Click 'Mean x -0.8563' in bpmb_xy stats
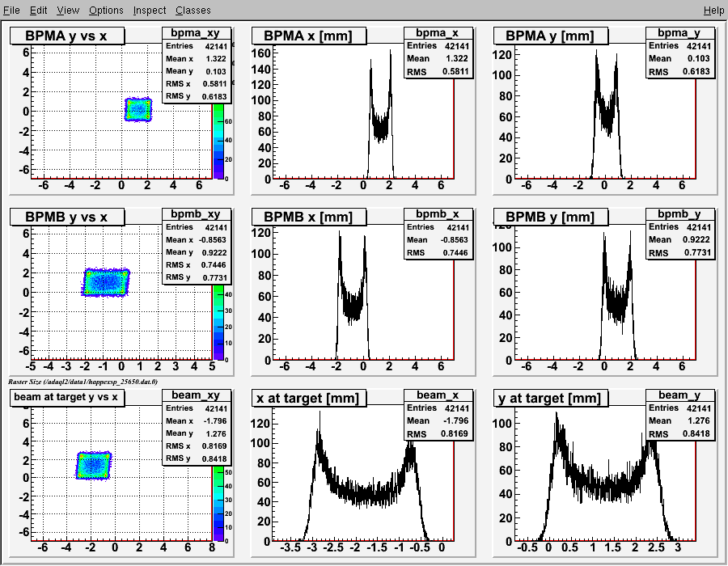This screenshot has width=728, height=566. [x=196, y=240]
